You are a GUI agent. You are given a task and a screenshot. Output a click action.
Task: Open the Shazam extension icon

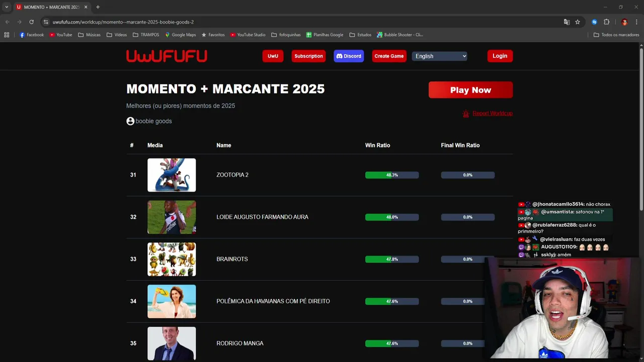pyautogui.click(x=594, y=22)
